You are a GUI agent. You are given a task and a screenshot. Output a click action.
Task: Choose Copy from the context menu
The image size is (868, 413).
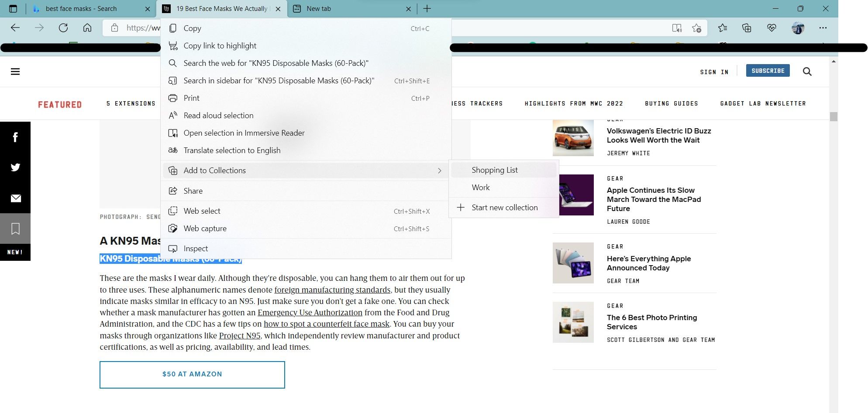(x=306, y=28)
